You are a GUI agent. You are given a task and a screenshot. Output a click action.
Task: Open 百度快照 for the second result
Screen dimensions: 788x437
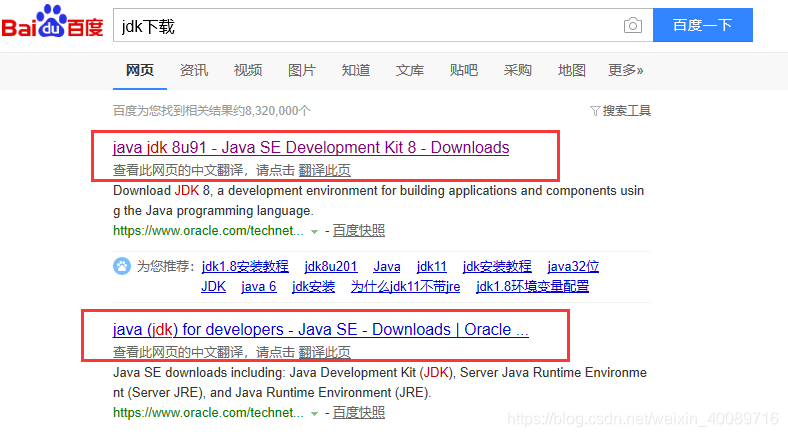point(359,412)
